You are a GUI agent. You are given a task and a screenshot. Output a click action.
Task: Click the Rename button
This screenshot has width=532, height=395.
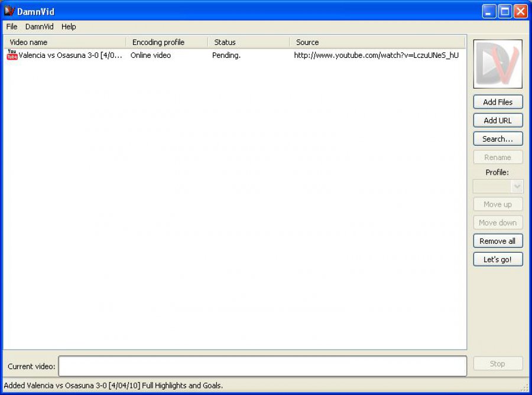[x=498, y=157]
